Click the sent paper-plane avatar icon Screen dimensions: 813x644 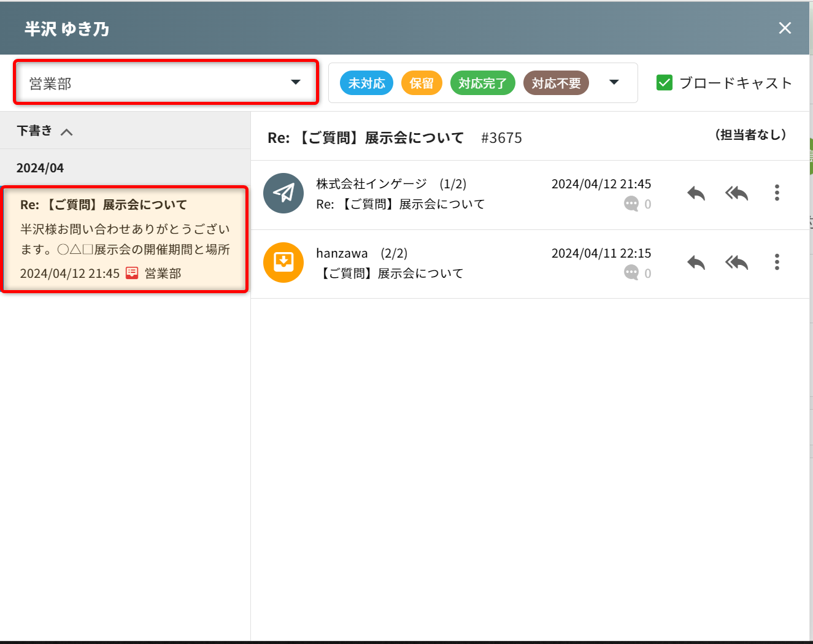click(283, 193)
